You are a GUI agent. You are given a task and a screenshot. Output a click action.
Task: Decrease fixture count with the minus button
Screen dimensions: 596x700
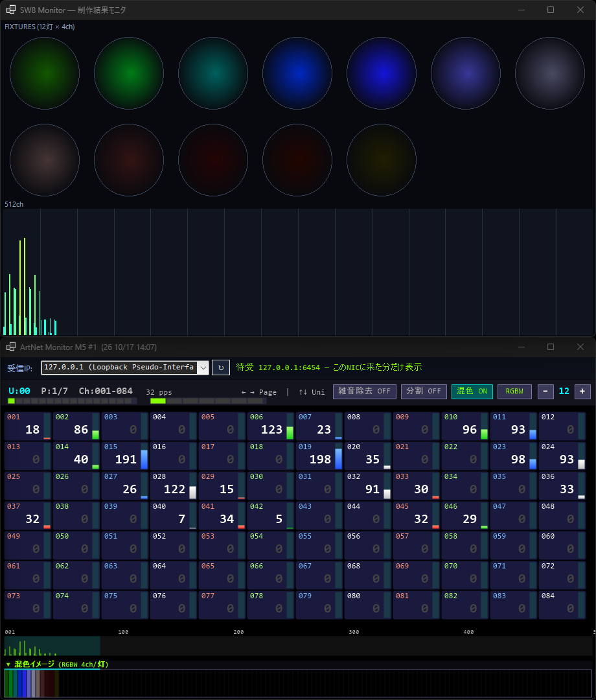click(545, 391)
